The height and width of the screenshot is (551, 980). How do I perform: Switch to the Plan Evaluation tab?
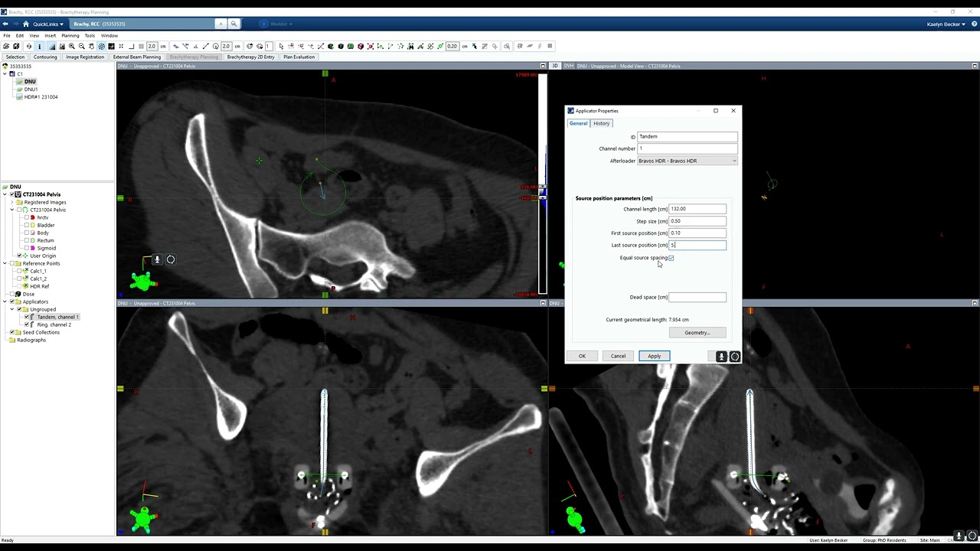coord(299,57)
